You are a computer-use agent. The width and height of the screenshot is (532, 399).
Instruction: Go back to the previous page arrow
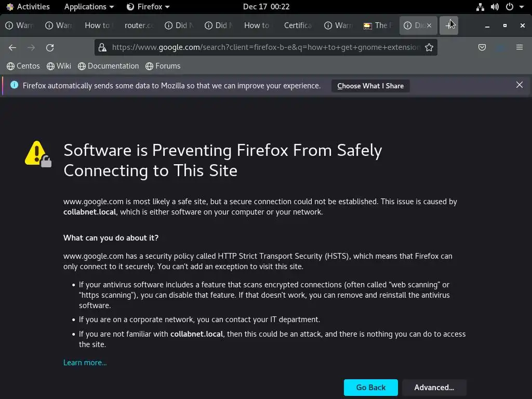pyautogui.click(x=12, y=47)
